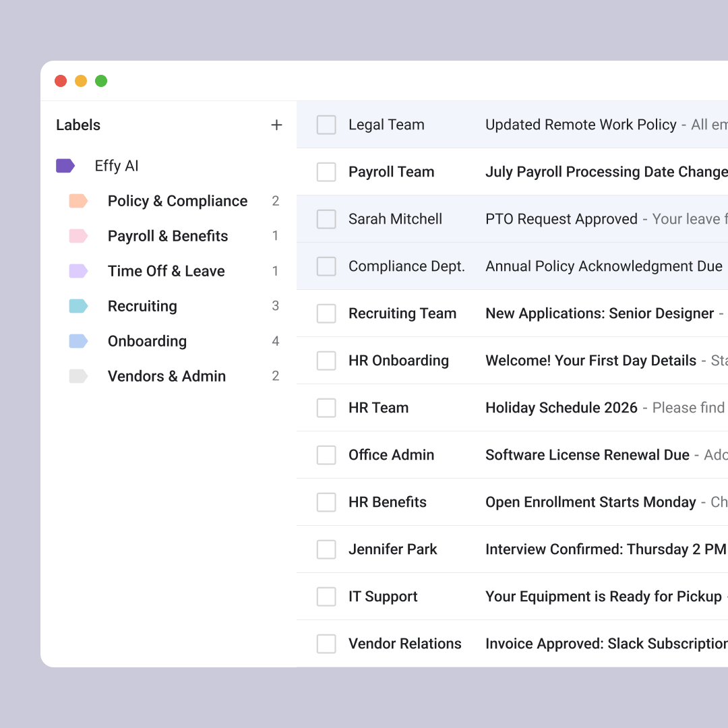The height and width of the screenshot is (728, 728).
Task: Tick the IT Support email checkbox
Action: point(326,597)
